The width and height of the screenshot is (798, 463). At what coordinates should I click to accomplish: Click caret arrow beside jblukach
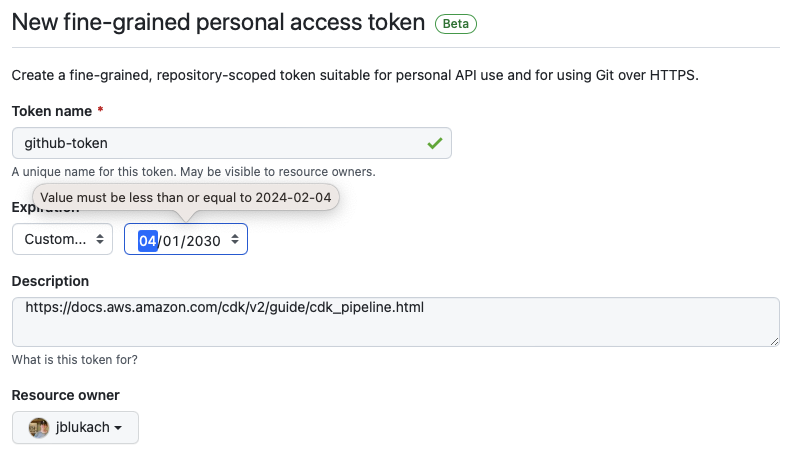tap(119, 428)
